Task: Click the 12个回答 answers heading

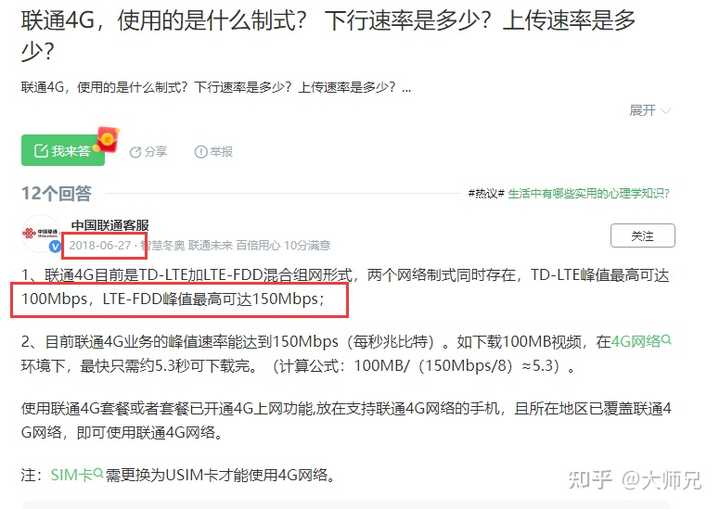Action: (x=56, y=193)
